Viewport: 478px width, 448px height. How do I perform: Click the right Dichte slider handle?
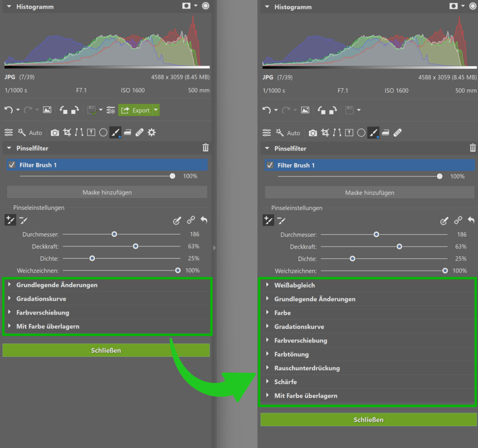click(x=352, y=259)
